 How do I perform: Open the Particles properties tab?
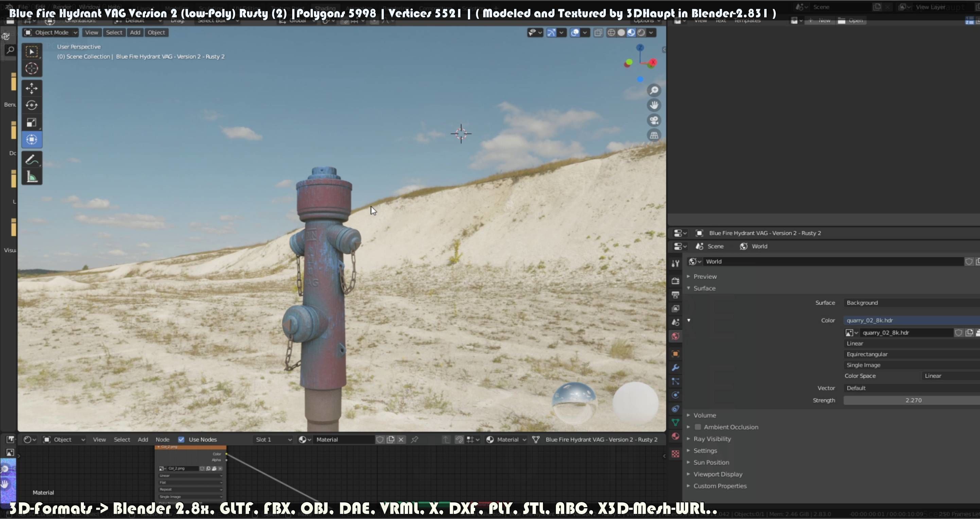675,381
